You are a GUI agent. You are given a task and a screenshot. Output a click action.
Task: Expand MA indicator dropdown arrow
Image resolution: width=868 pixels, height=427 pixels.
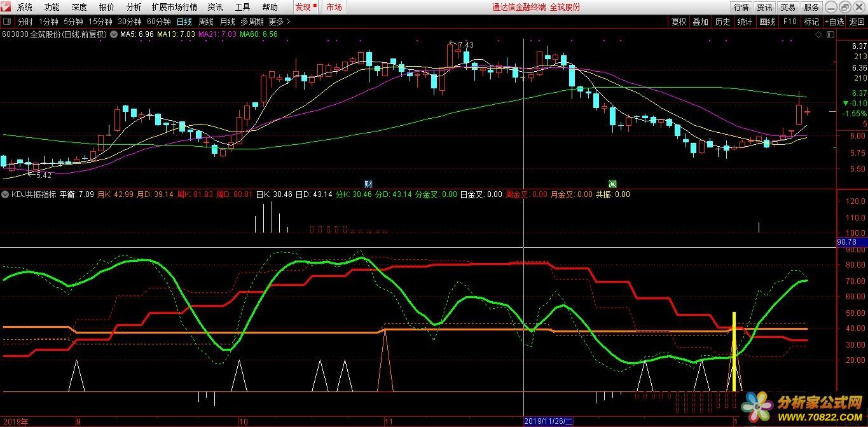click(x=113, y=34)
